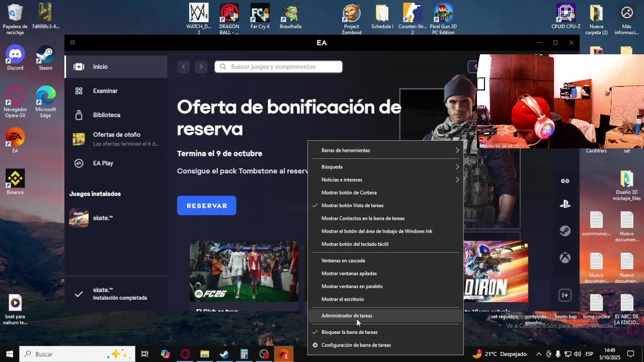Select the Brawlhalla desktop shortcut
644x362 pixels.
[x=290, y=16]
